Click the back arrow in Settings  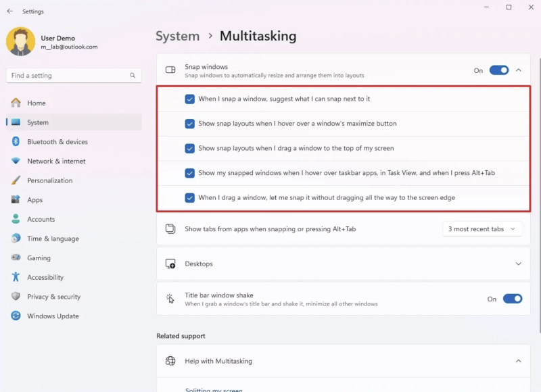10,11
